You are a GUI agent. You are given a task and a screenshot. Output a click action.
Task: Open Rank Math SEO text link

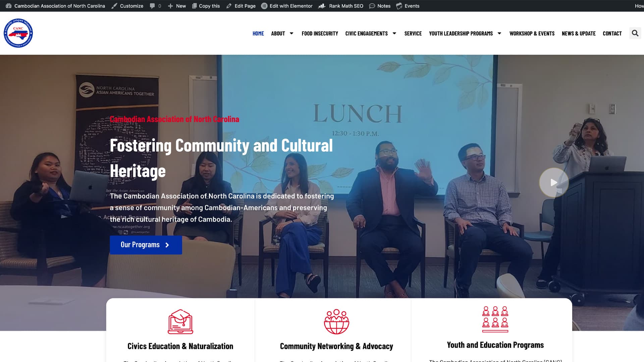pyautogui.click(x=346, y=6)
